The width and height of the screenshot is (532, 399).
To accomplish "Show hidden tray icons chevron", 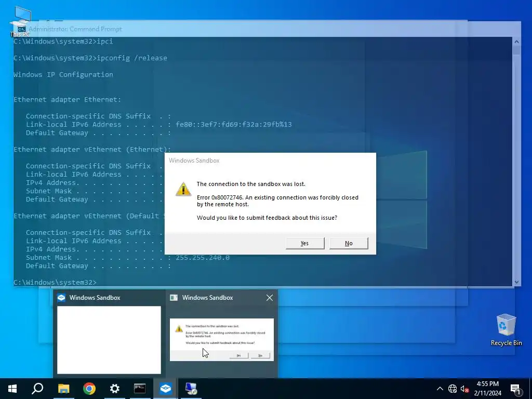I will pyautogui.click(x=440, y=389).
